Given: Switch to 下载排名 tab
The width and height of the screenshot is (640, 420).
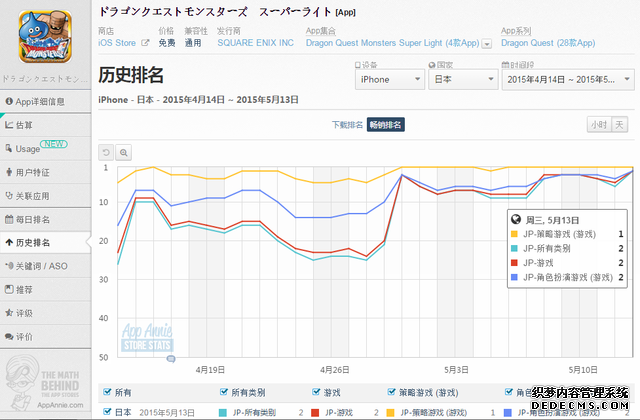Looking at the screenshot, I should (x=347, y=124).
